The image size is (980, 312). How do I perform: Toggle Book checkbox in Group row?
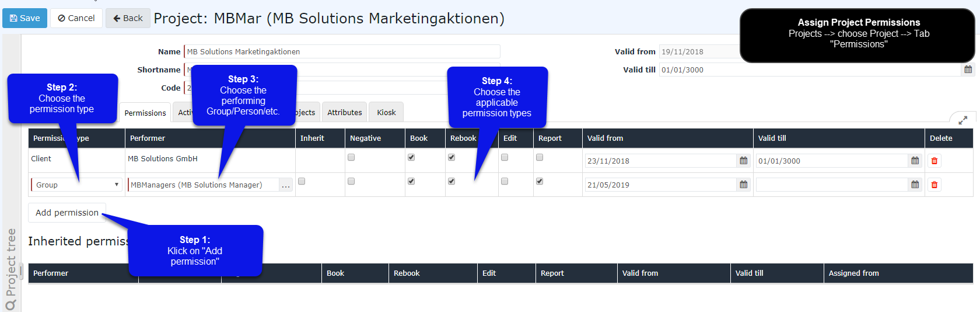tap(411, 181)
